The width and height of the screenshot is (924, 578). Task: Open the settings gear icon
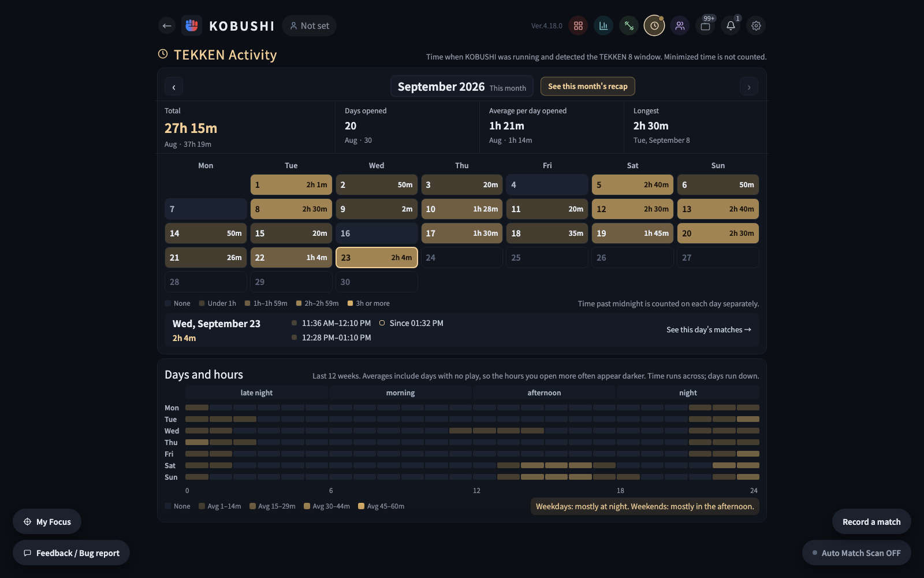pos(756,25)
